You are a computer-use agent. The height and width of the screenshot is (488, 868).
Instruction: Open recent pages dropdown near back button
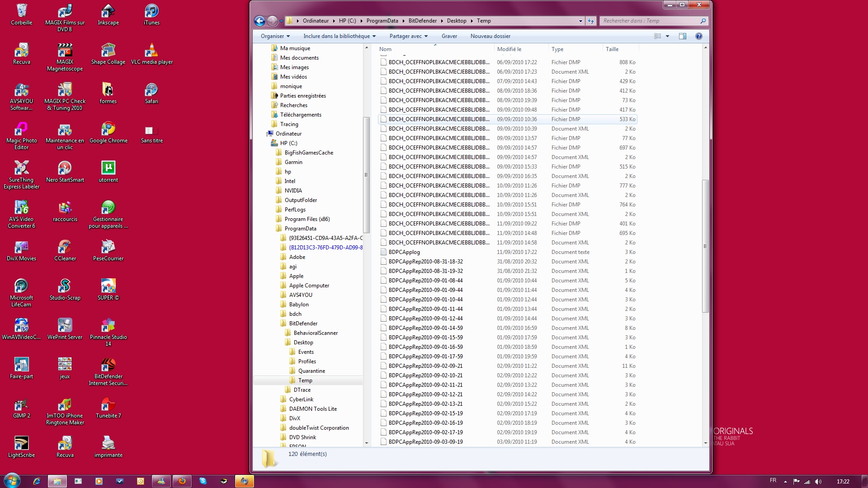(x=281, y=21)
